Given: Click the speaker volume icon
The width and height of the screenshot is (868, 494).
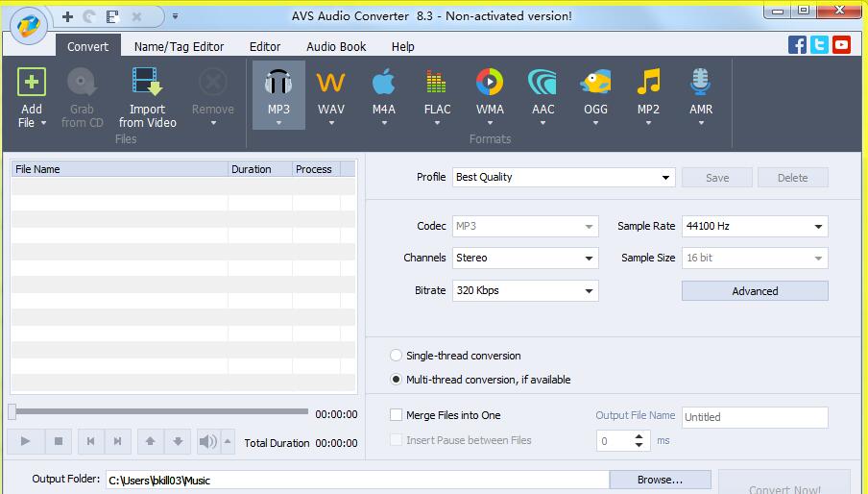Looking at the screenshot, I should (208, 441).
